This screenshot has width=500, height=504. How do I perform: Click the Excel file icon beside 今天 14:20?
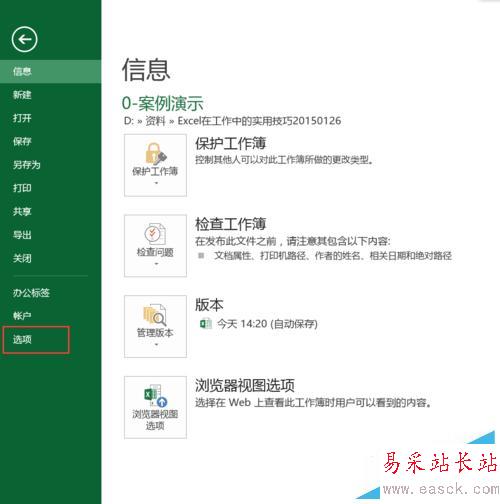click(x=206, y=324)
